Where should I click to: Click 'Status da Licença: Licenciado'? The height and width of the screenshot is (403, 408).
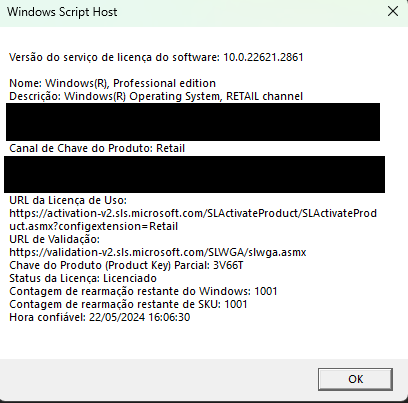83,278
